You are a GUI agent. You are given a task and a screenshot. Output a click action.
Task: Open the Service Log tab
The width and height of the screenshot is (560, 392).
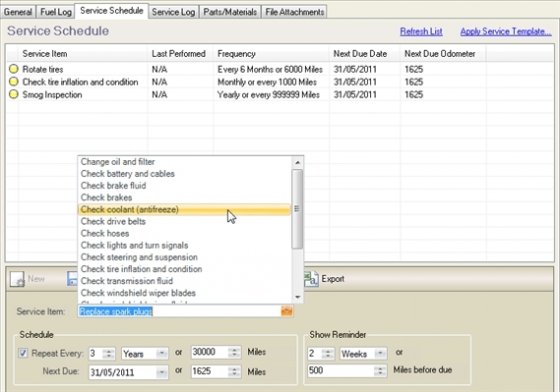[173, 12]
